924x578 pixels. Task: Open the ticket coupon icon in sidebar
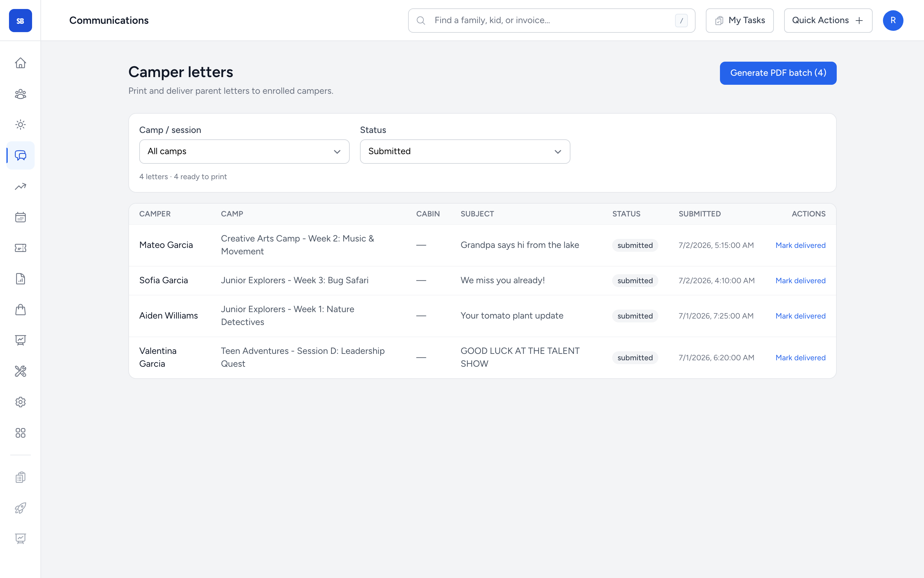(x=20, y=248)
